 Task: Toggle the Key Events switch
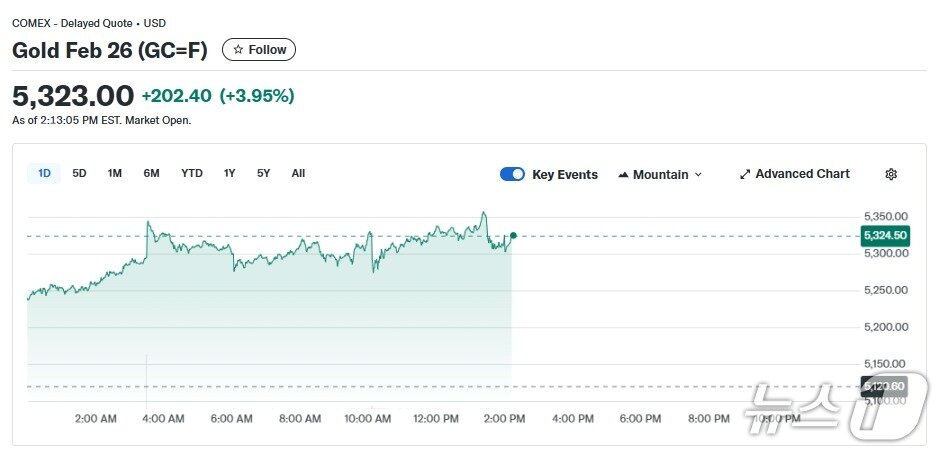pos(512,174)
